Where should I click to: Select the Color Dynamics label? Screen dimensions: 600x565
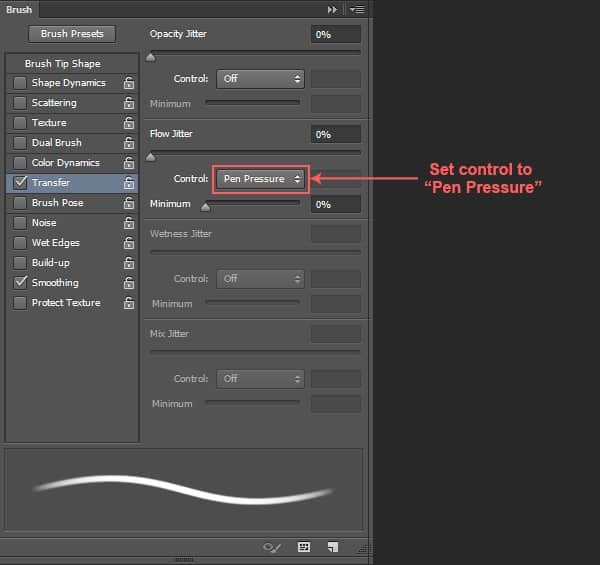[65, 163]
